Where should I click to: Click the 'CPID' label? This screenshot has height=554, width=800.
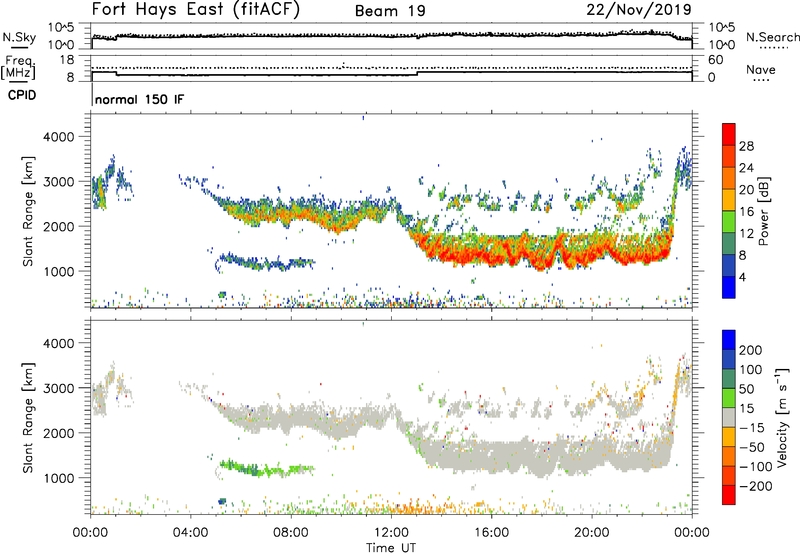tap(22, 95)
